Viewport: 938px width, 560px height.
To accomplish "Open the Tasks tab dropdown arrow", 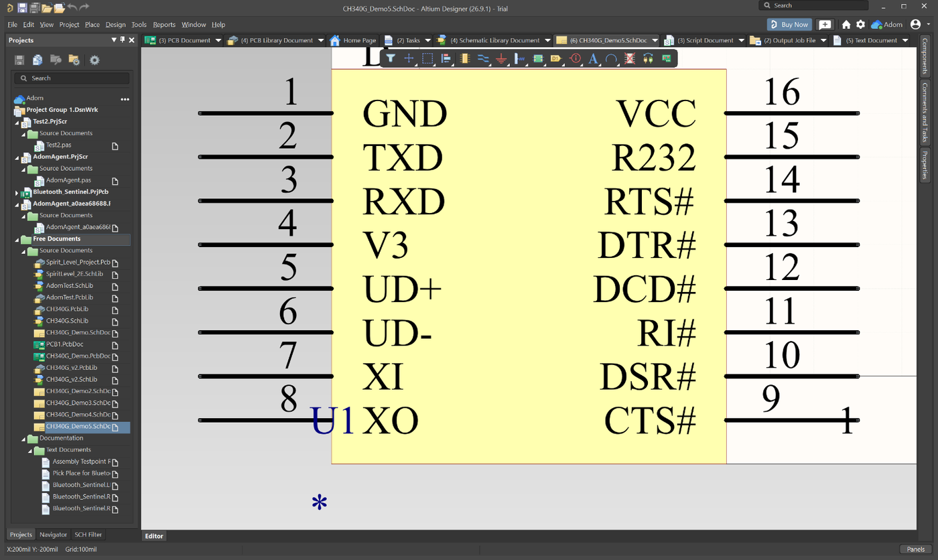I will (427, 40).
